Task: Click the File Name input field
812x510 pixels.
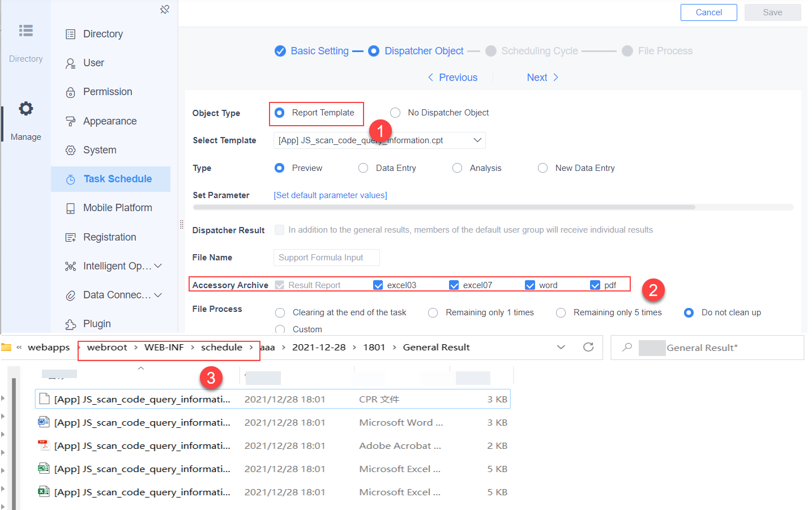Action: (326, 258)
